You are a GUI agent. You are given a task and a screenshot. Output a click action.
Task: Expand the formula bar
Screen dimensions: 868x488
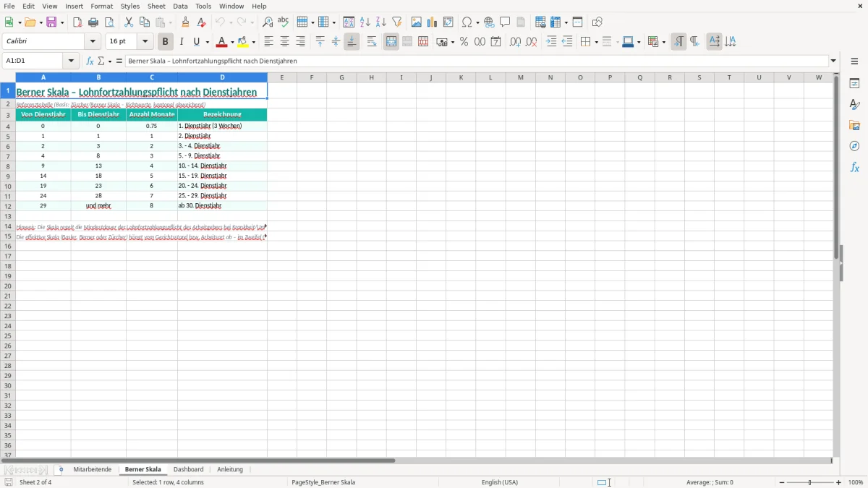pos(833,61)
